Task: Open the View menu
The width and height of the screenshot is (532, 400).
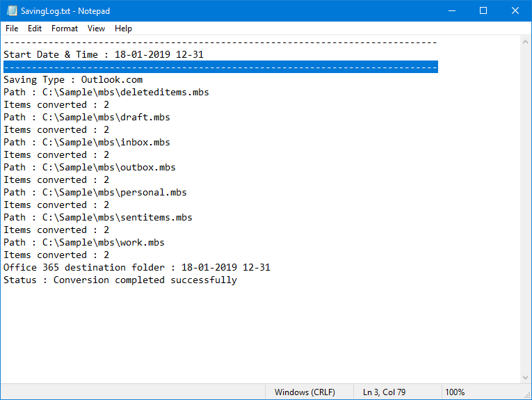Action: coord(96,29)
